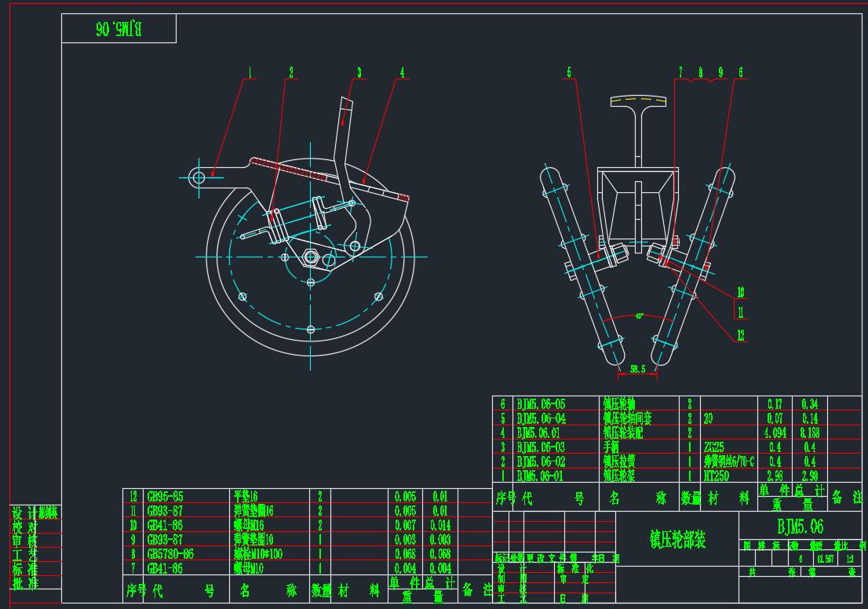Click the BJM5.06-01 code cell
Image resolution: width=868 pixels, height=609 pixels.
(x=541, y=476)
